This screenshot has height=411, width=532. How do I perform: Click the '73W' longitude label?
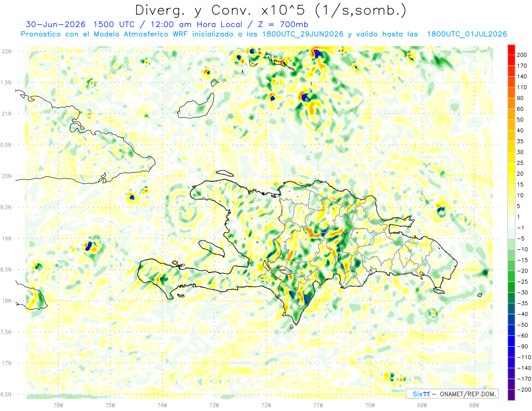[214, 405]
